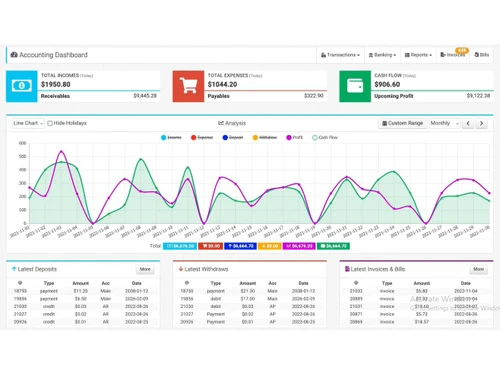Go to next period with right arrow
500x375 pixels.
pyautogui.click(x=481, y=123)
